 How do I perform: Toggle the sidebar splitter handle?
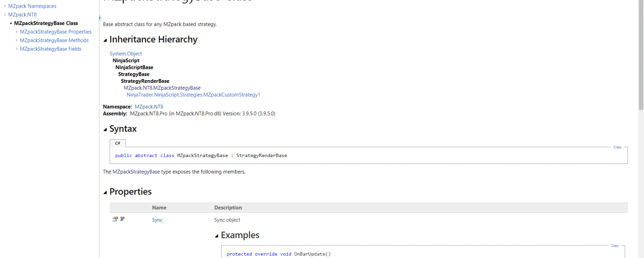pos(100,18)
